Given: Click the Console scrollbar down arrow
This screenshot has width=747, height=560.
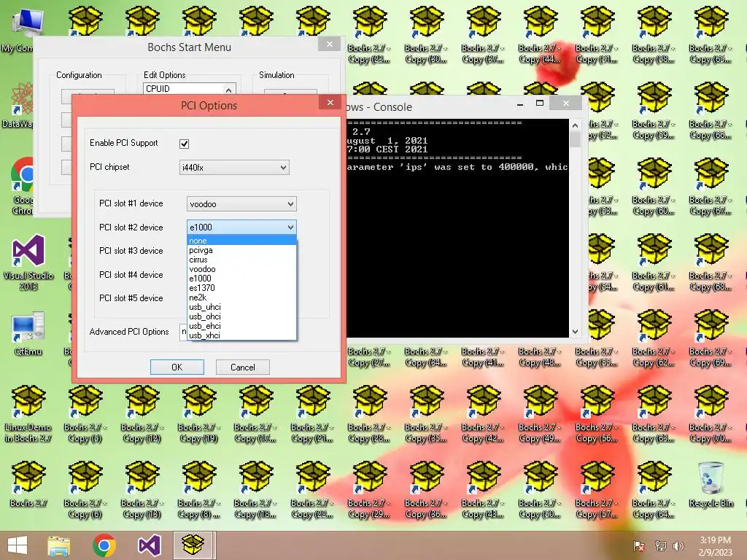Looking at the screenshot, I should tap(575, 332).
